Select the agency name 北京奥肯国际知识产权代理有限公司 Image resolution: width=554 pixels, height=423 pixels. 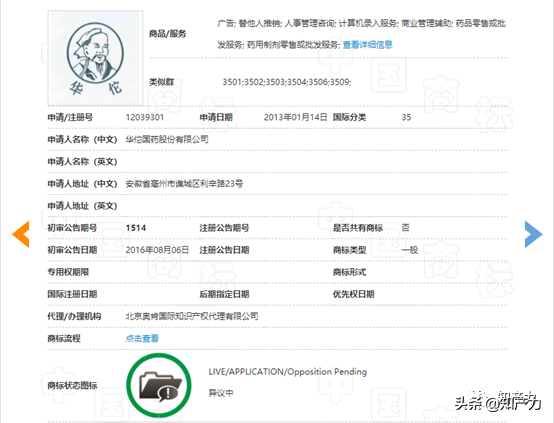tap(192, 316)
